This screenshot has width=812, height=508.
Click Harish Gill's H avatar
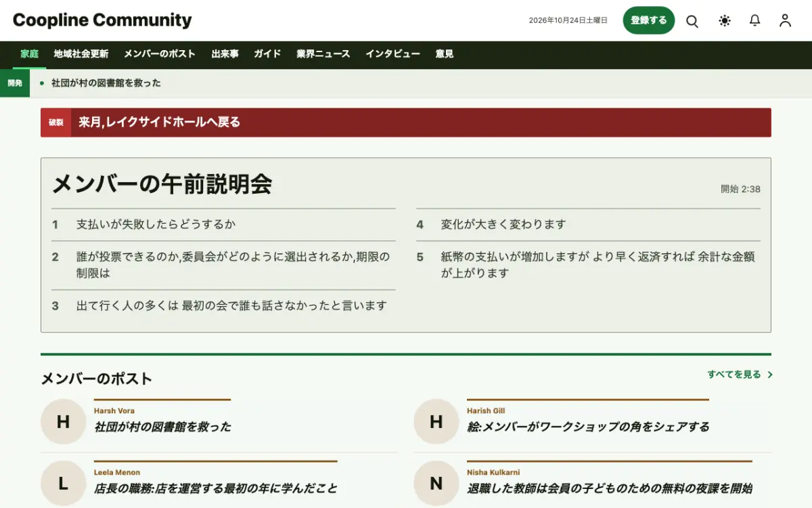tap(436, 422)
